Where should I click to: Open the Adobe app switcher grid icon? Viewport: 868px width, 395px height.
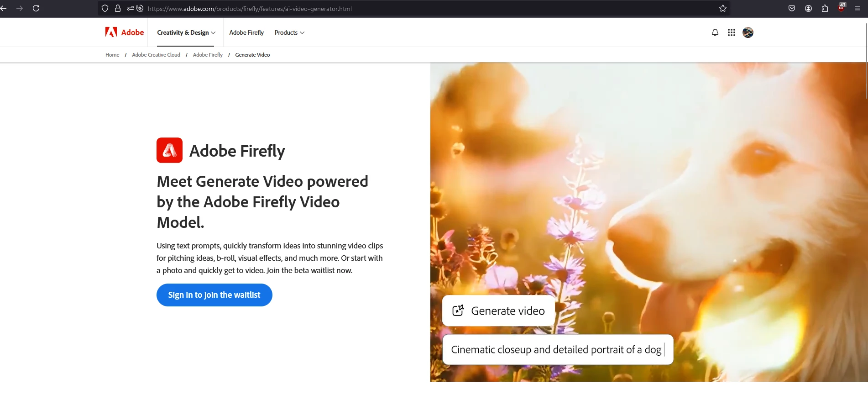tap(732, 32)
